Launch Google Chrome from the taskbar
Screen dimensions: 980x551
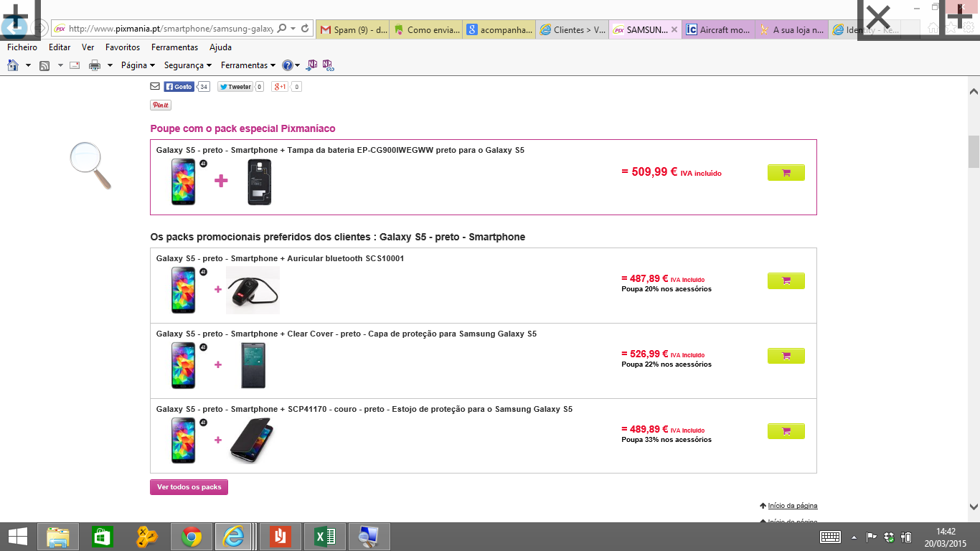(x=192, y=537)
